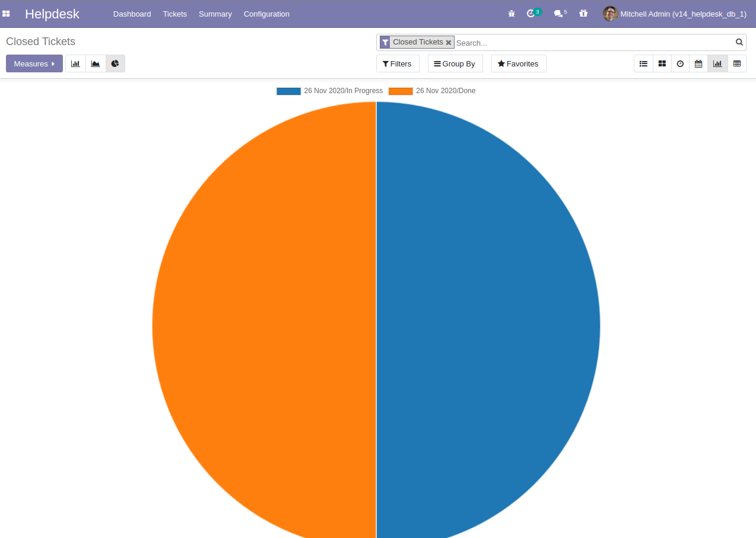
Task: Expand the Measures dropdown
Action: pyautogui.click(x=34, y=63)
